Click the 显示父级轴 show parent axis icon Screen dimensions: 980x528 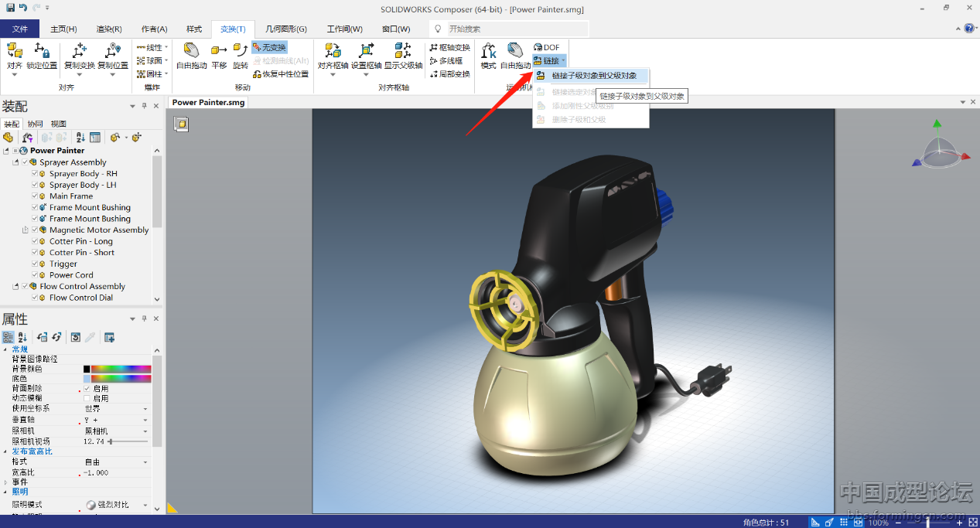403,56
